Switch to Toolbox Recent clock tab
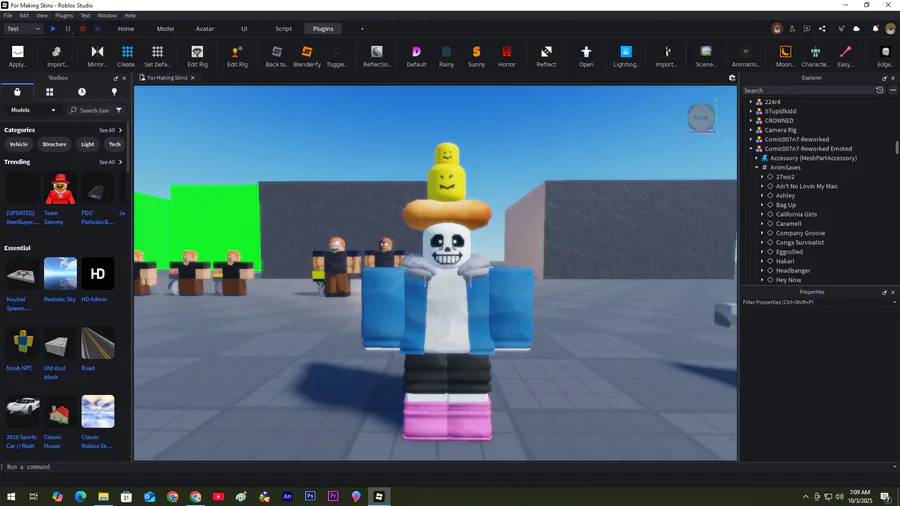The height and width of the screenshot is (506, 900). [82, 92]
